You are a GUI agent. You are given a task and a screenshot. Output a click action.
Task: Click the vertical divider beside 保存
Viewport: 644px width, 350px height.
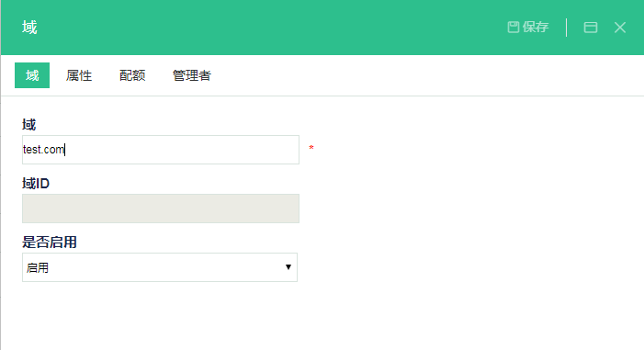tap(567, 28)
